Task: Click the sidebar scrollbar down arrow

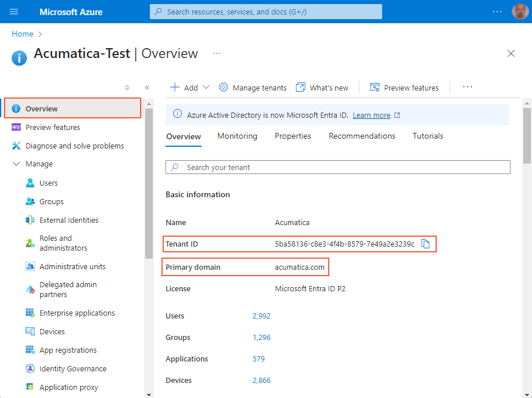Action: (x=149, y=394)
